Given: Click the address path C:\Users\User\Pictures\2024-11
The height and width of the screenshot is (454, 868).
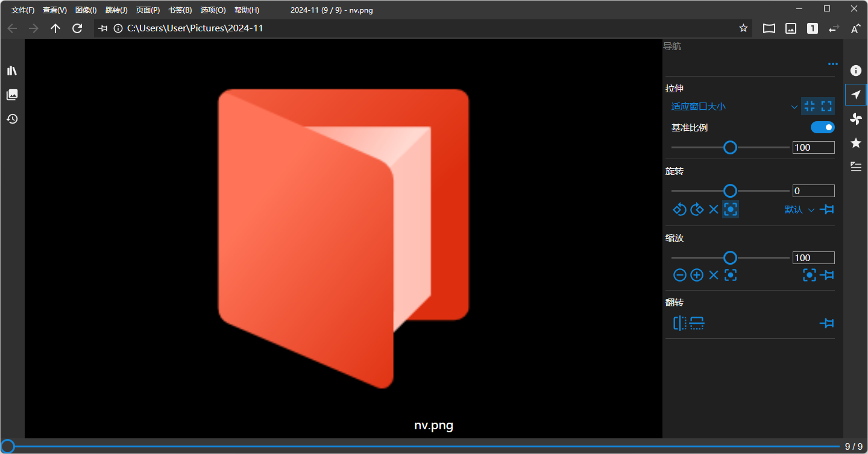Looking at the screenshot, I should (195, 28).
